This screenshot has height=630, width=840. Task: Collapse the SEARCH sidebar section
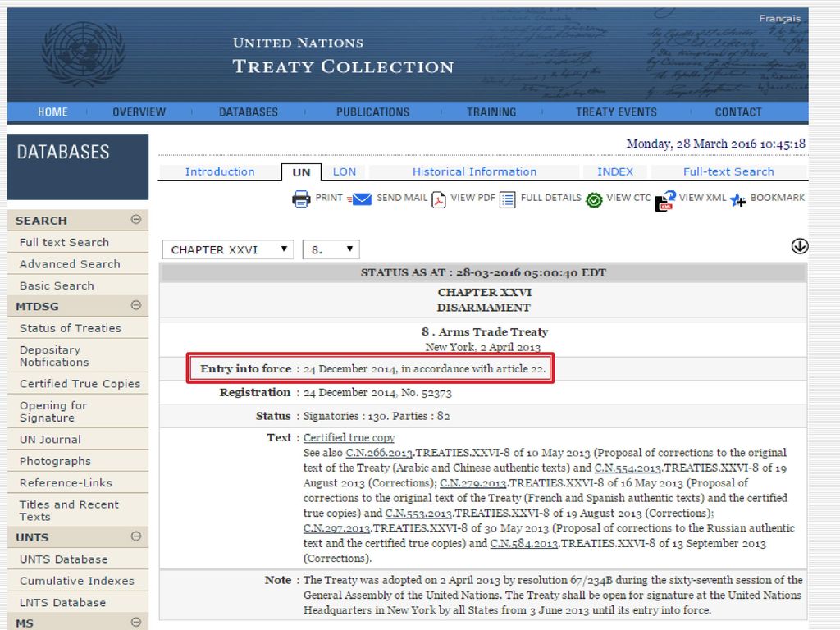[136, 219]
